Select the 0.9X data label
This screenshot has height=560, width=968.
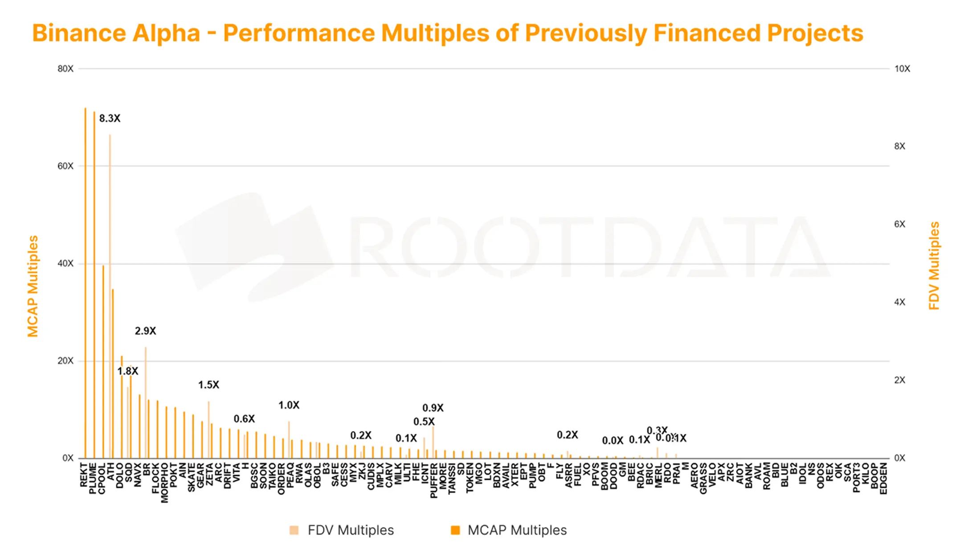point(433,408)
